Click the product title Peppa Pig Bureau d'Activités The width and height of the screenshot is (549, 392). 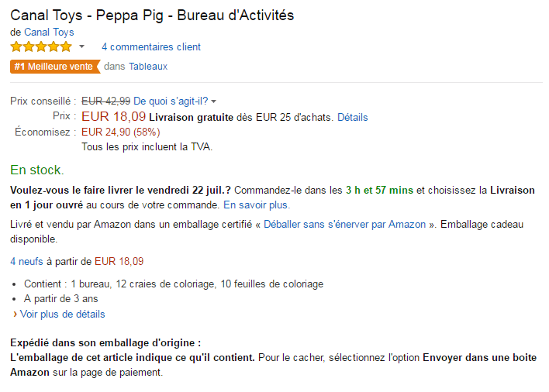click(152, 15)
